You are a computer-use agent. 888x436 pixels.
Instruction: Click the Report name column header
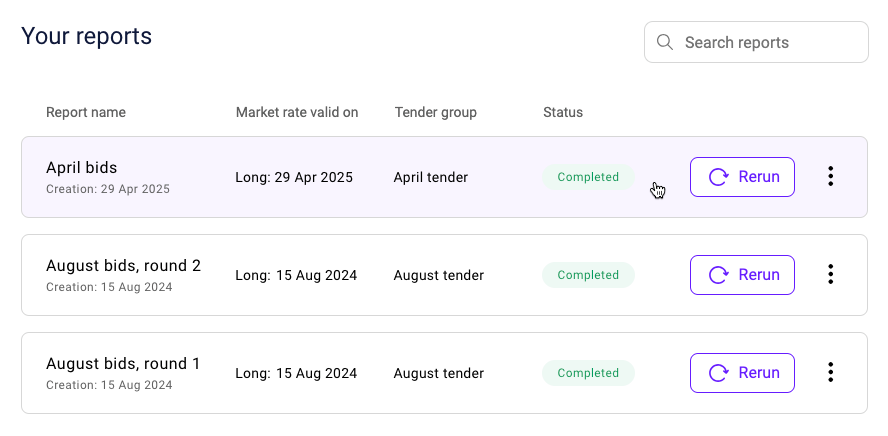86,112
